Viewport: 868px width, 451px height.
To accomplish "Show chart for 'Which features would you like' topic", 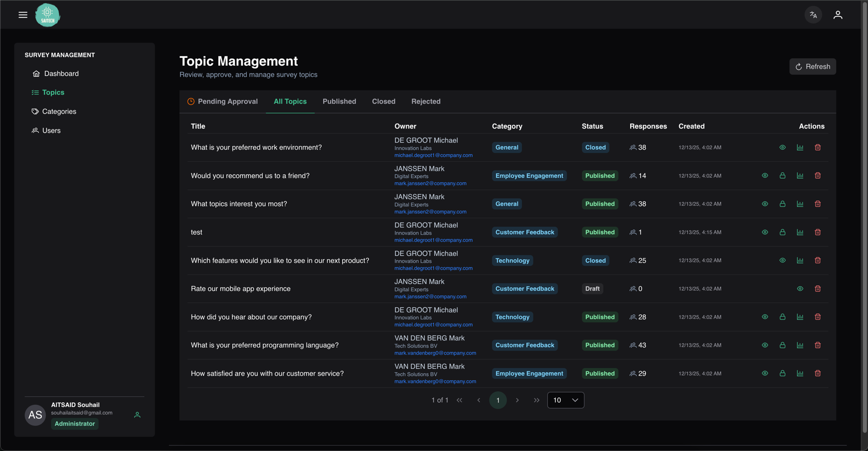I will coord(800,261).
